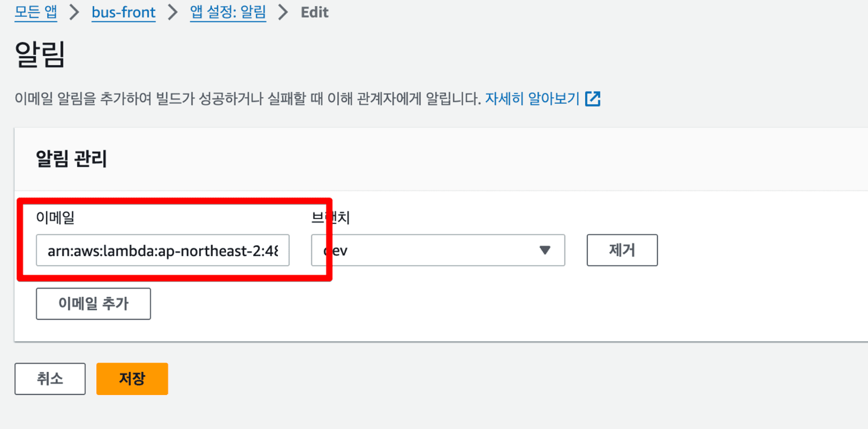Open the bus-front breadcrumb link
The height and width of the screenshot is (429, 868).
[123, 12]
